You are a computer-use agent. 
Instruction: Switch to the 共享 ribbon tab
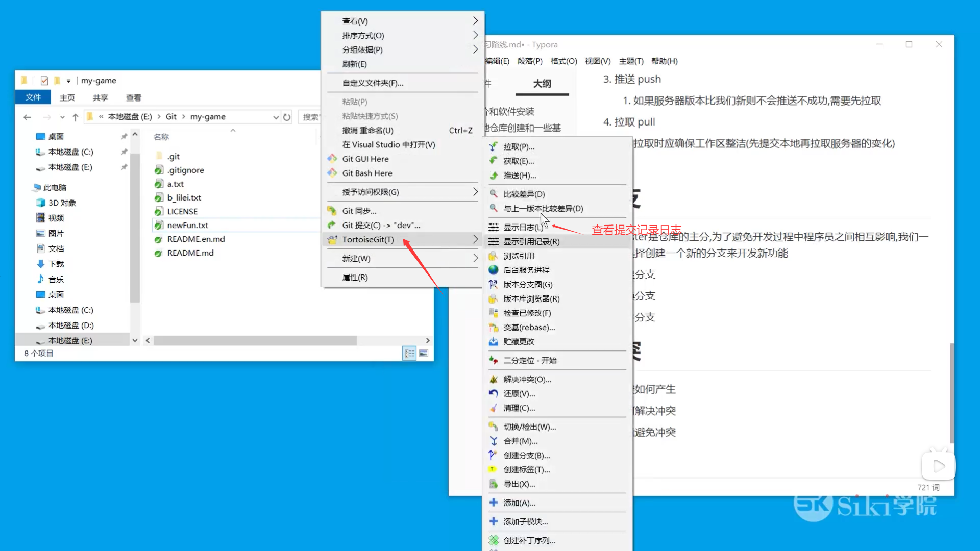pos(100,97)
